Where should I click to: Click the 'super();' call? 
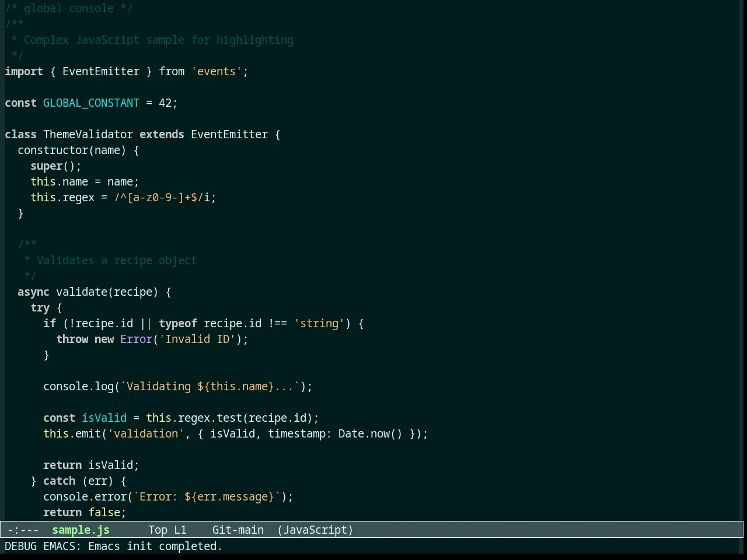point(56,166)
